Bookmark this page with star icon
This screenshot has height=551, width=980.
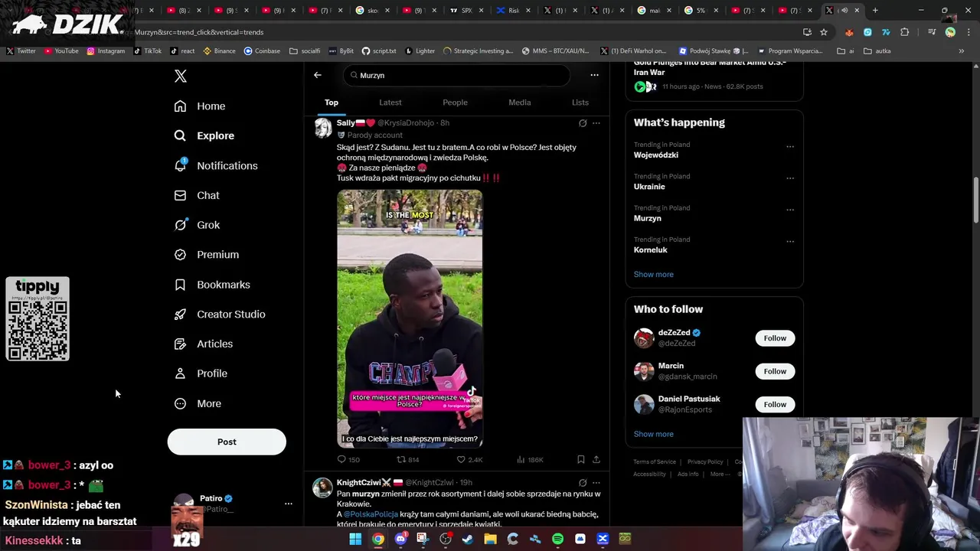click(x=824, y=32)
